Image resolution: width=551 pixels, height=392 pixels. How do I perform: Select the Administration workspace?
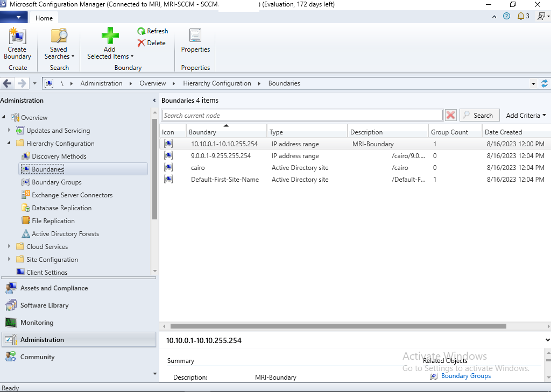[x=79, y=340]
